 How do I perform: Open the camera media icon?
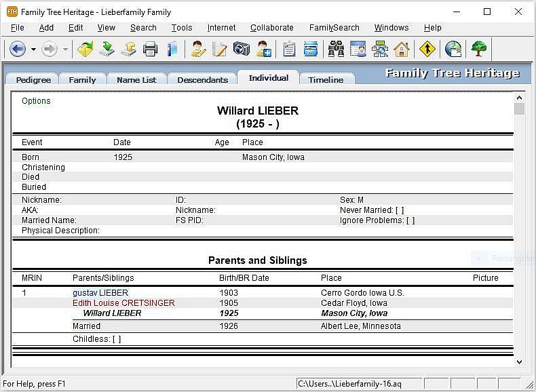242,49
